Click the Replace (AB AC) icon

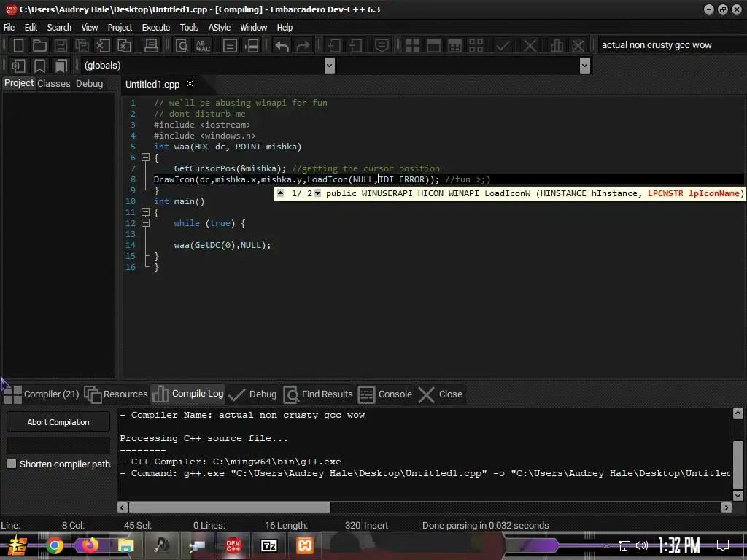click(204, 45)
